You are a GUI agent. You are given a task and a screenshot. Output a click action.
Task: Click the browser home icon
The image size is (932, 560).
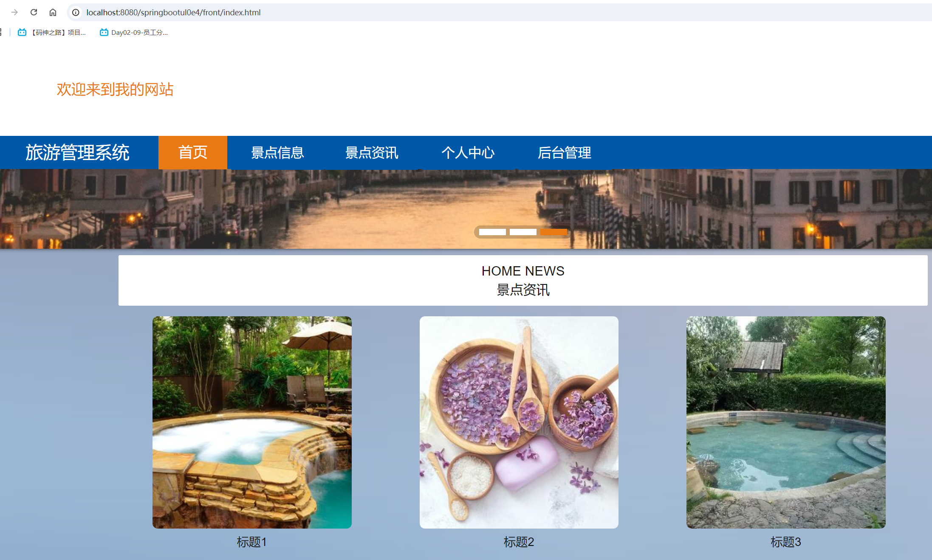[53, 12]
